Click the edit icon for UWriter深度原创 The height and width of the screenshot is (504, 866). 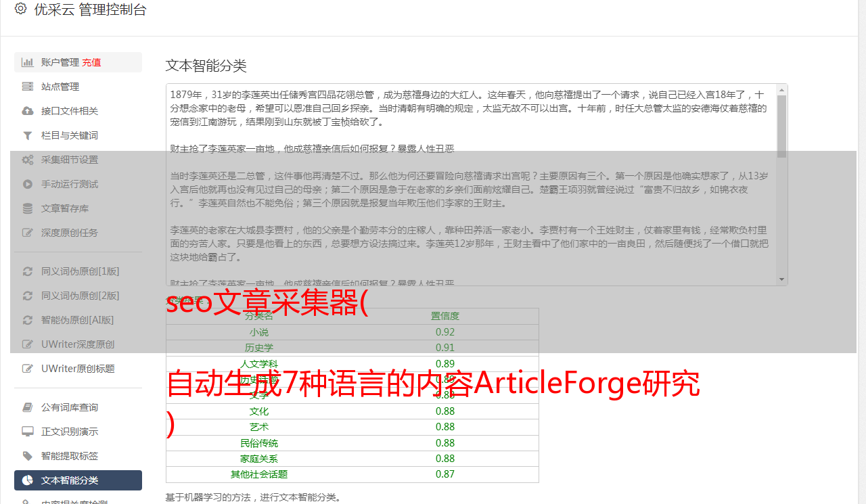pyautogui.click(x=28, y=344)
